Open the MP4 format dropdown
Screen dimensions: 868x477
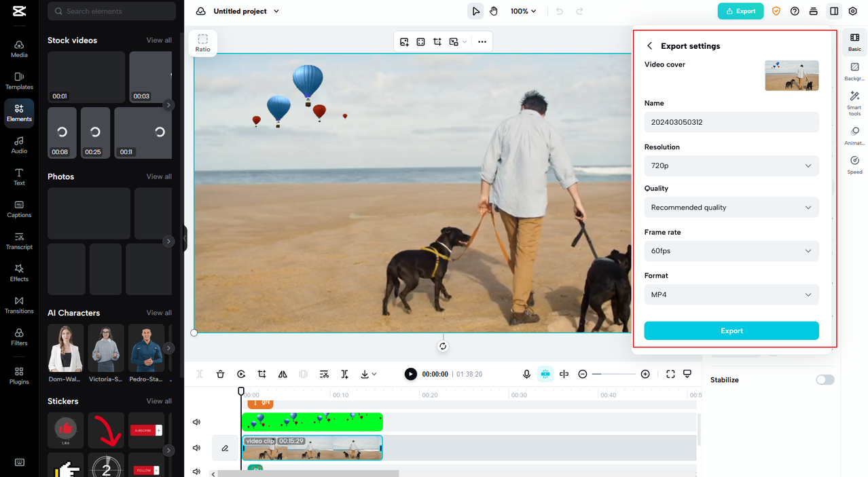click(731, 294)
